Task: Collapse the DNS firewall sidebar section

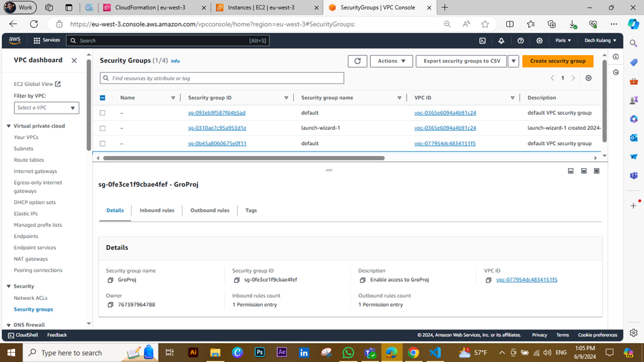Action: click(9, 324)
